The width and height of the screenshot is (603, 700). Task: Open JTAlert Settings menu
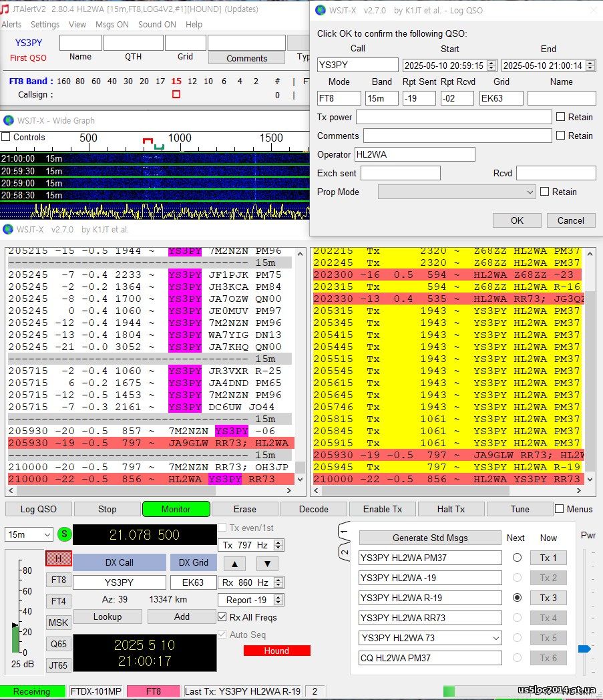coord(45,25)
